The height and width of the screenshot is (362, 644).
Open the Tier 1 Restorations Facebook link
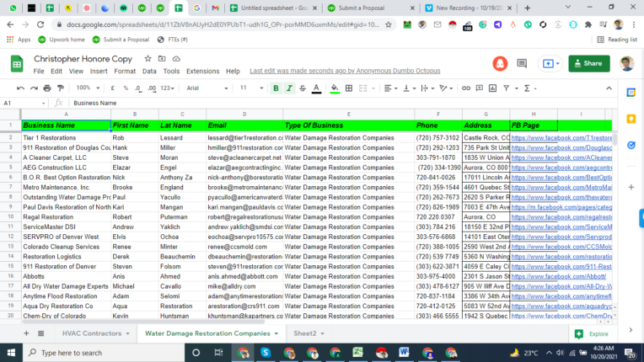pyautogui.click(x=561, y=138)
